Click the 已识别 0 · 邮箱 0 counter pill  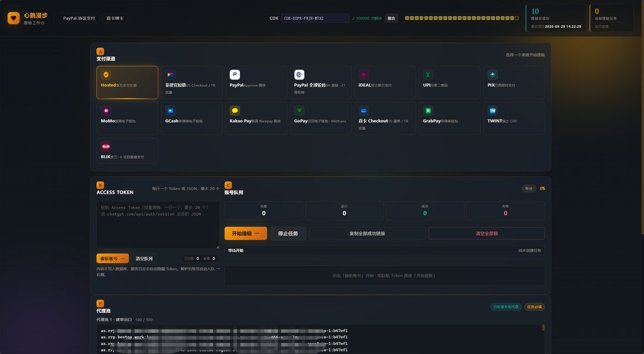click(199, 258)
